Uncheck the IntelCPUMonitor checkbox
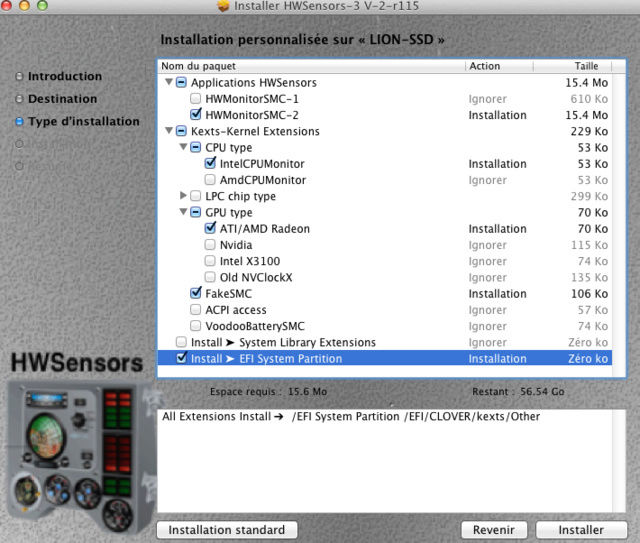Image resolution: width=640 pixels, height=543 pixels. tap(210, 163)
